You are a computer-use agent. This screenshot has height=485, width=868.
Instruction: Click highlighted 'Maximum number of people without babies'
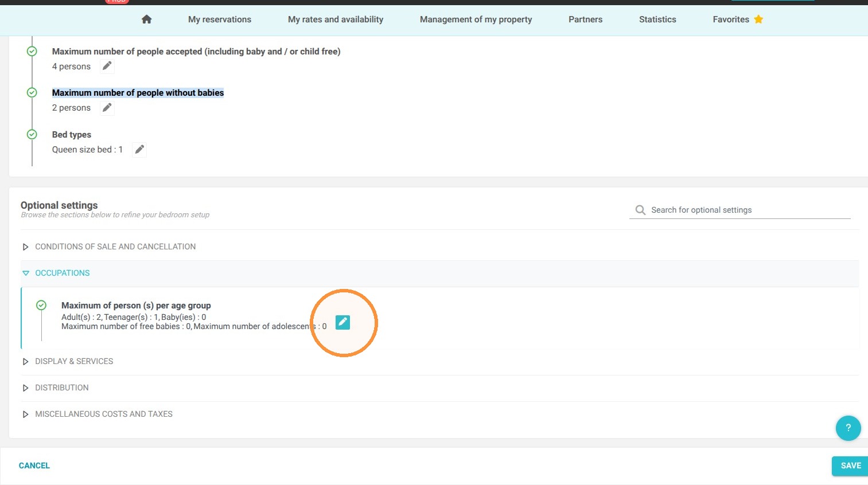tap(138, 93)
